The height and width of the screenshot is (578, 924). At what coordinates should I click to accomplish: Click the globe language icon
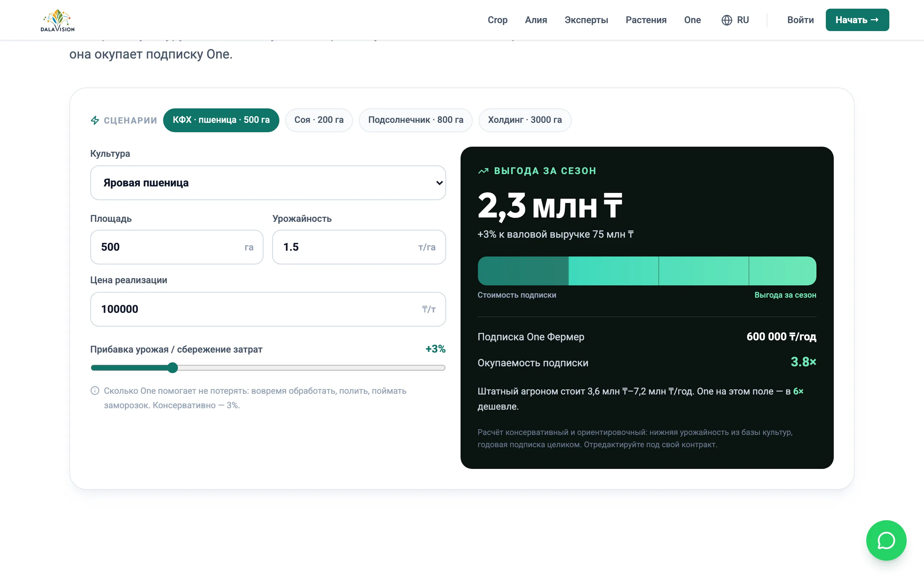point(727,20)
